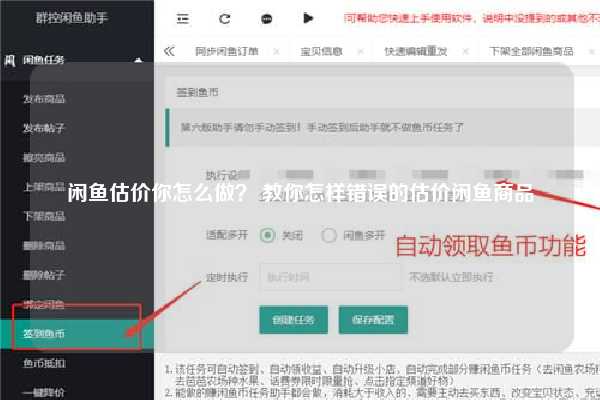Click the 签到鱼币 panel heading
This screenshot has height=400, width=600.
click(197, 92)
